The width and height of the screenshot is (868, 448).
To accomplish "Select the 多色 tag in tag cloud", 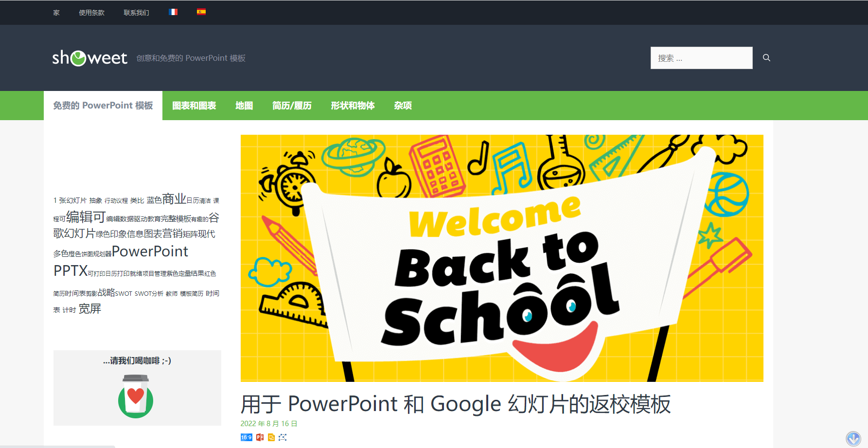I will click(61, 253).
